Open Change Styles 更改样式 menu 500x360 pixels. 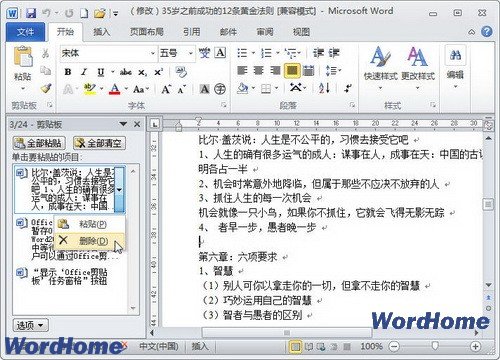point(418,68)
